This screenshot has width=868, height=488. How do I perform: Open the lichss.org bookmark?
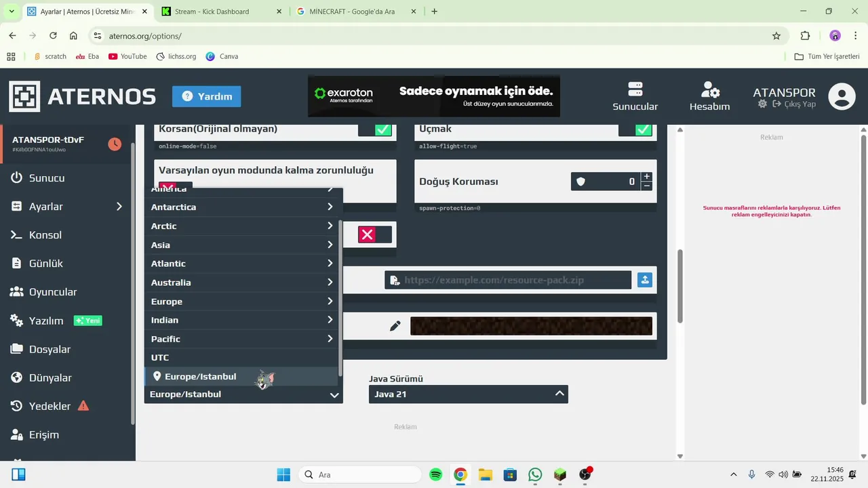tap(176, 56)
